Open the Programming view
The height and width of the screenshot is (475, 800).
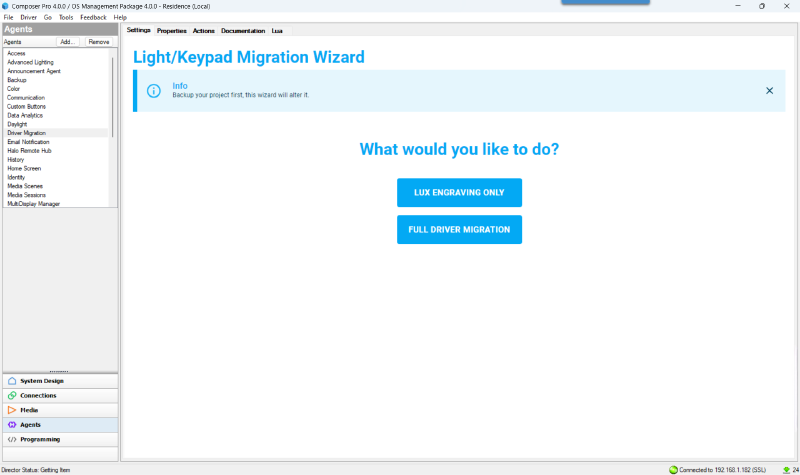[x=60, y=439]
